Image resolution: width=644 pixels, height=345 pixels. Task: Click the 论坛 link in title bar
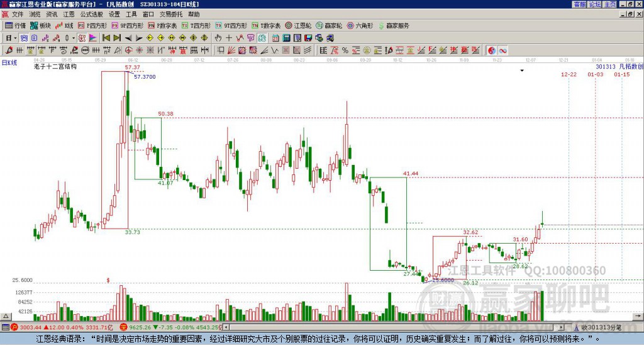click(x=595, y=4)
